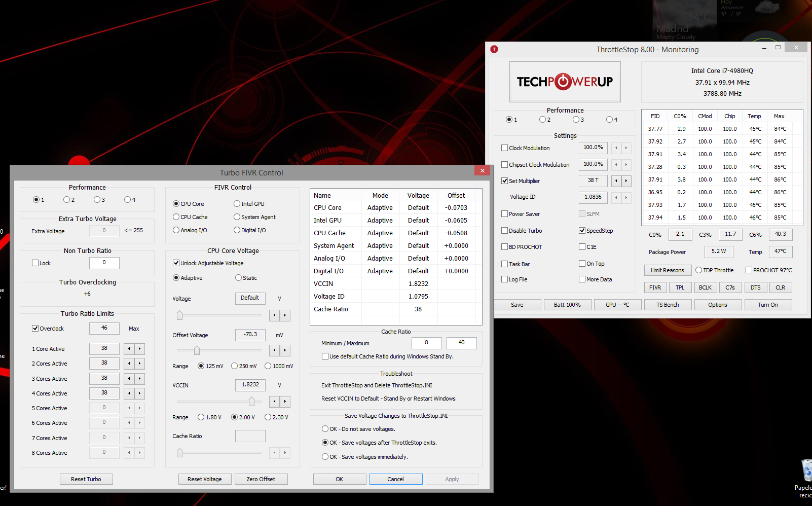Decrease VCCIN with left arrow button
This screenshot has height=506, width=812.
pyautogui.click(x=275, y=402)
